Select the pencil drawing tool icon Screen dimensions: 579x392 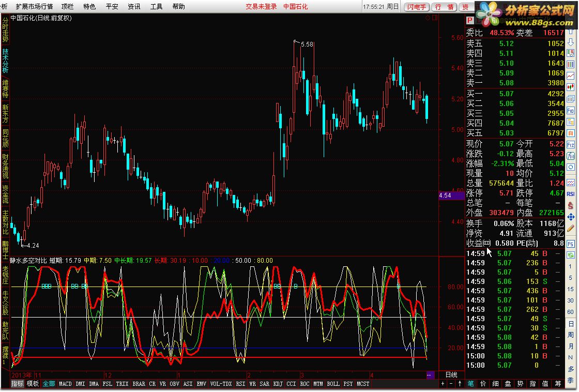571,229
